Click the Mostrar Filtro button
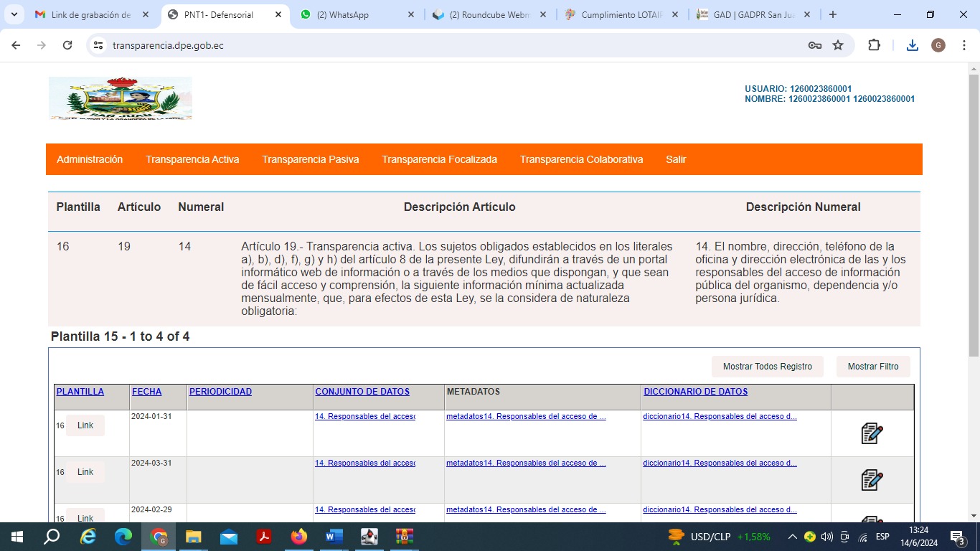Image resolution: width=980 pixels, height=551 pixels. click(872, 367)
